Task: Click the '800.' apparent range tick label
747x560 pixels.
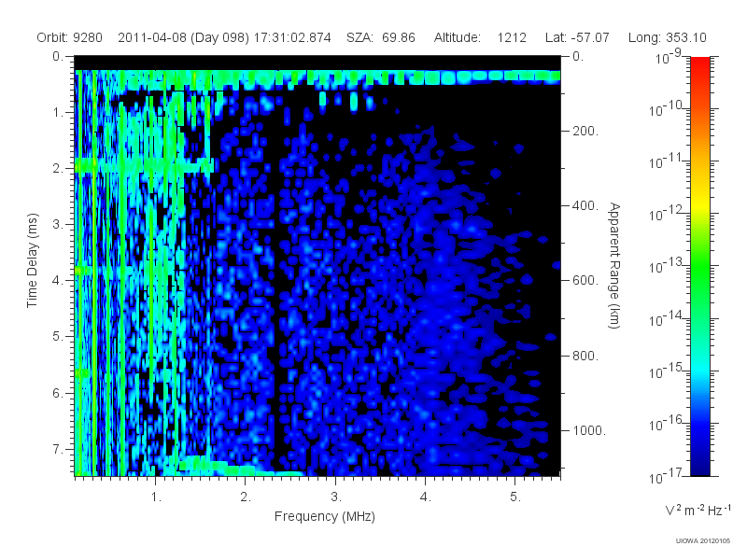Action: point(585,356)
